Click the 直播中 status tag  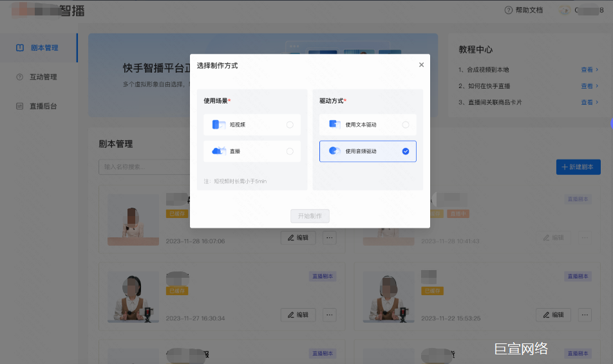458,214
